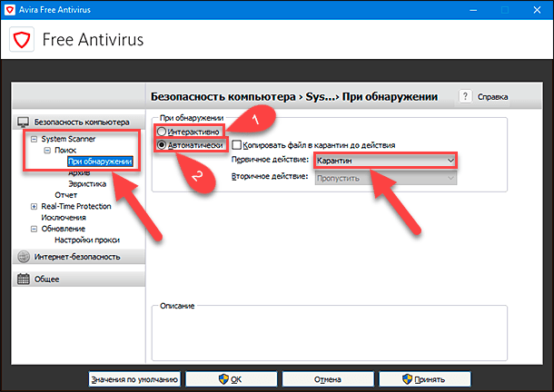The height and width of the screenshot is (392, 554).
Task: Select the Интерактивно radio button
Action: click(x=162, y=132)
